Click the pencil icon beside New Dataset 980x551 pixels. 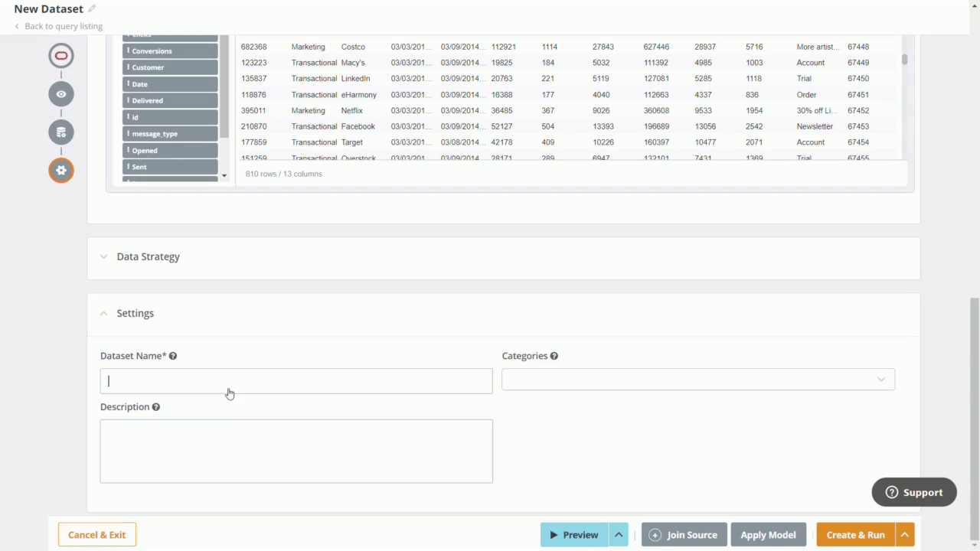[x=92, y=9]
